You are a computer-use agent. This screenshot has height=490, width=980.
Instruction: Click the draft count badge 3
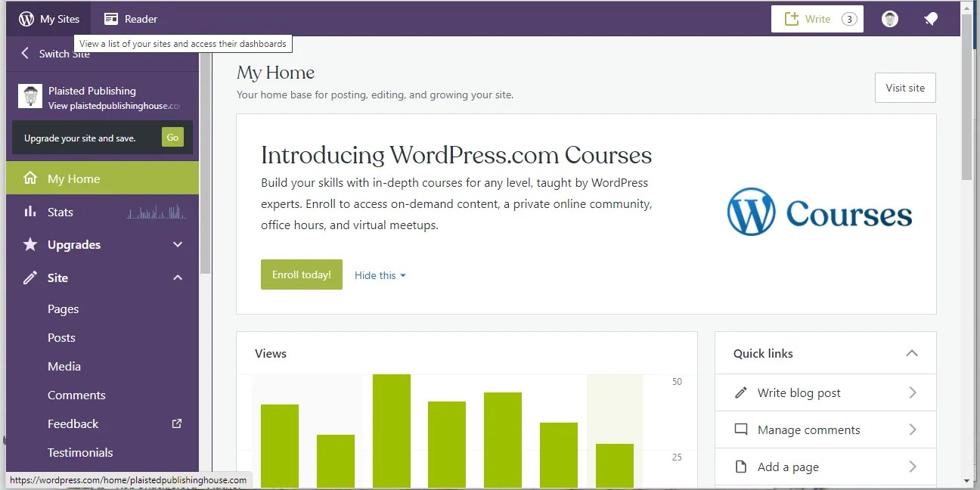click(850, 19)
